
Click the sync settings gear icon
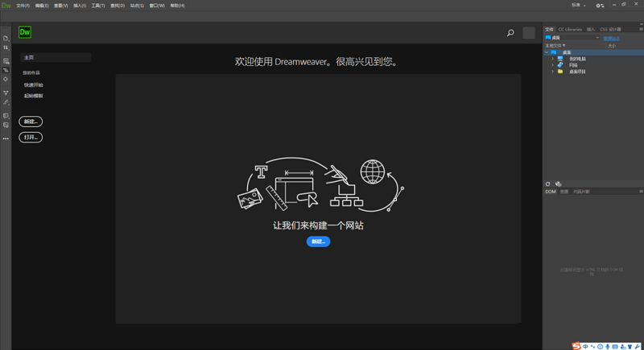point(600,6)
